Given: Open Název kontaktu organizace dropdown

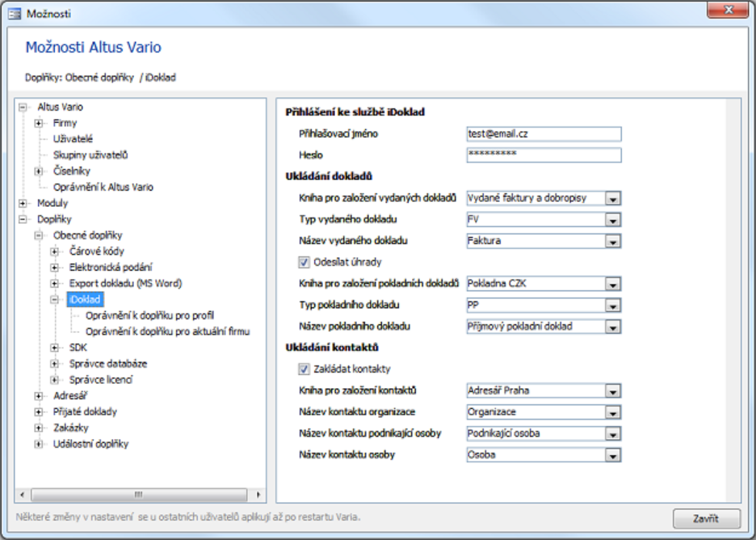Looking at the screenshot, I should click(x=613, y=412).
